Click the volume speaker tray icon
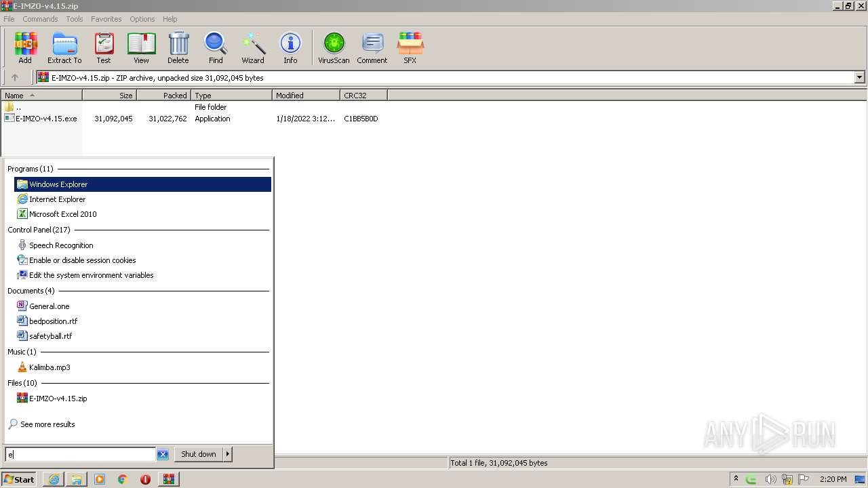This screenshot has height=488, width=868. click(x=770, y=479)
